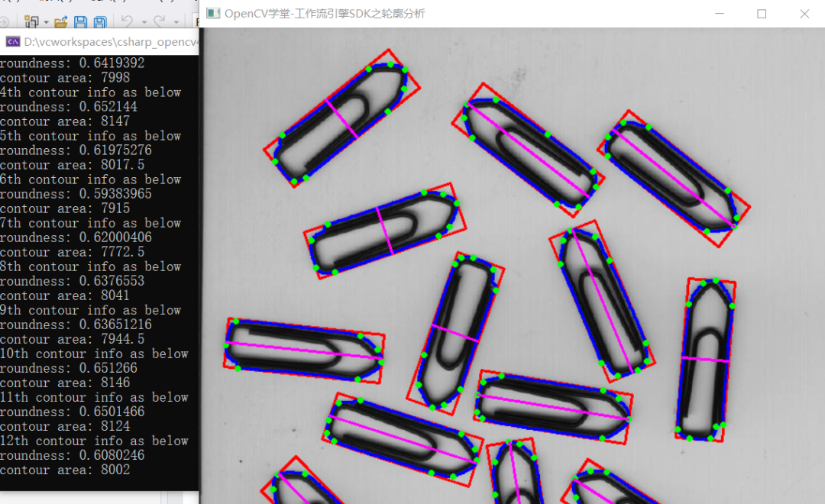Click the OpenCV学堂 window title text
825x504 pixels.
click(325, 13)
